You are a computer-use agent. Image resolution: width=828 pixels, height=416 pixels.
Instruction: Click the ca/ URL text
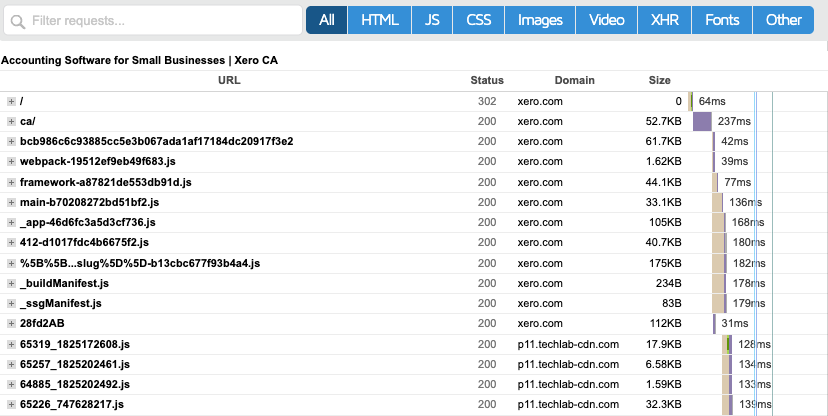tap(27, 121)
